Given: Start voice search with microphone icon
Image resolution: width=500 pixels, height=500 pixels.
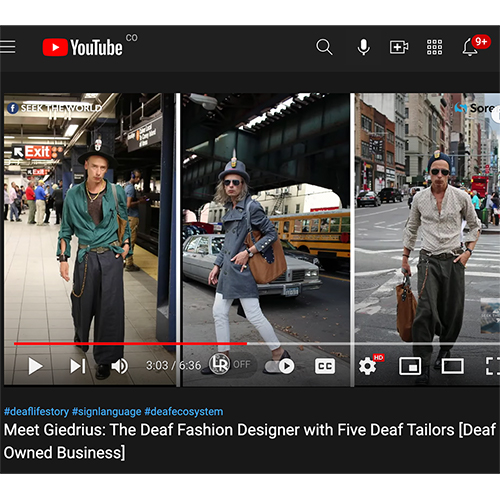Looking at the screenshot, I should pos(363,47).
